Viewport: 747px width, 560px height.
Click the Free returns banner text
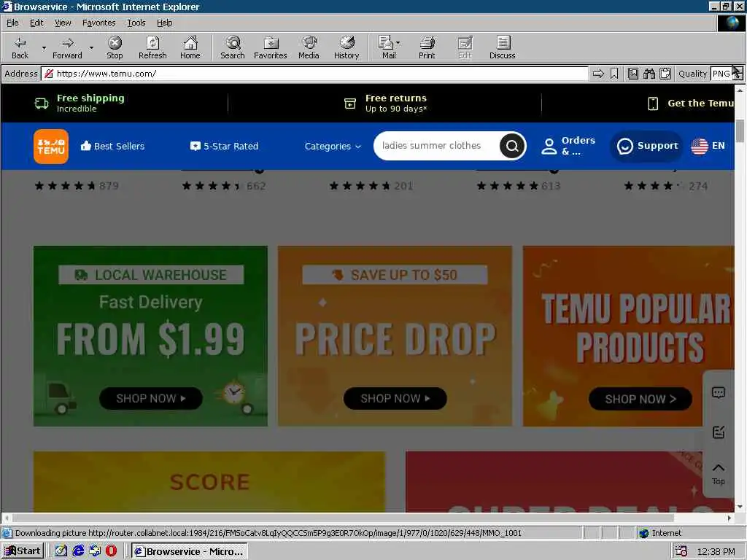[396, 103]
